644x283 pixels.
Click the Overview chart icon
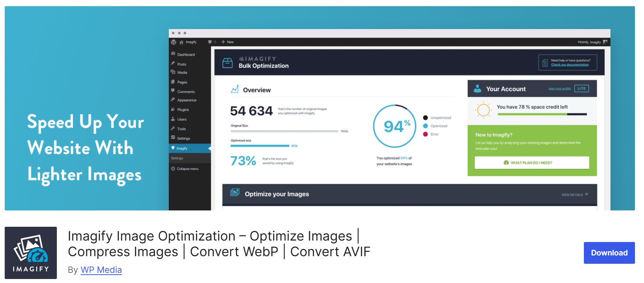(x=235, y=89)
